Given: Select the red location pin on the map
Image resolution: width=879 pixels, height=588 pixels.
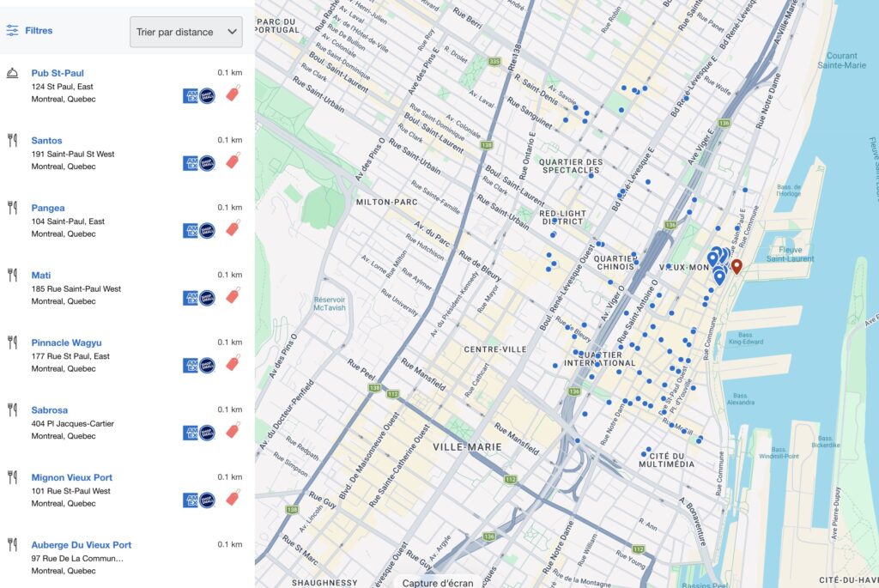Looking at the screenshot, I should (737, 266).
